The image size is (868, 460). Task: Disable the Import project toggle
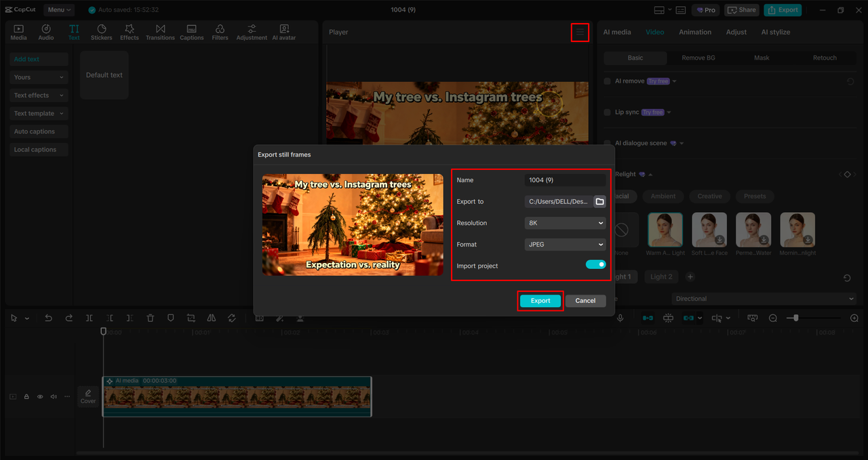point(595,265)
